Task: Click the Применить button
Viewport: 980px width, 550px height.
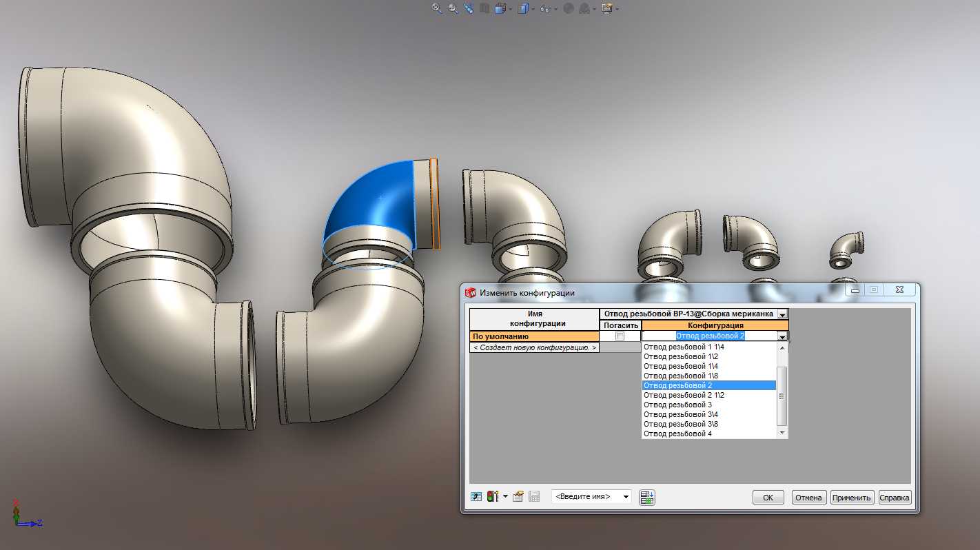Action: 853,498
